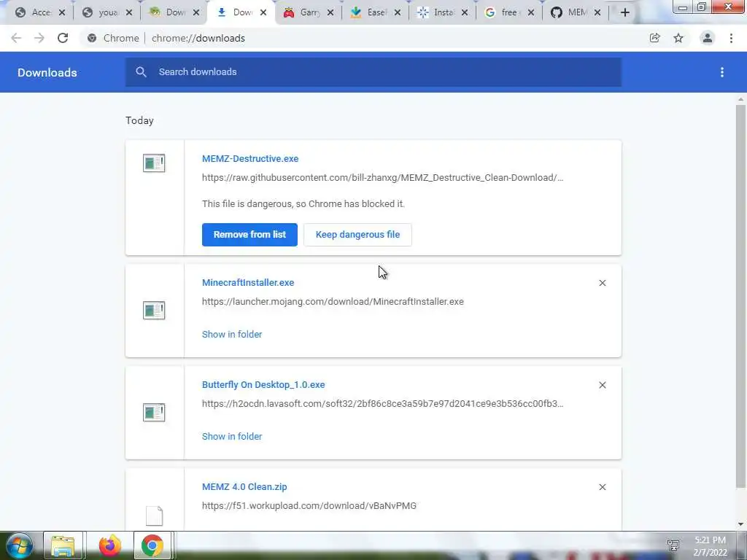Close the 'Acce' tab
The image size is (747, 560).
tap(62, 12)
